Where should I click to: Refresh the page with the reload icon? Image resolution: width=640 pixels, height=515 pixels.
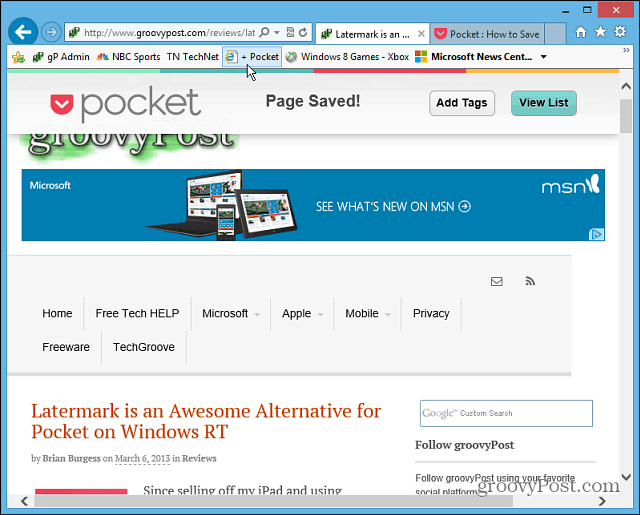click(303, 32)
